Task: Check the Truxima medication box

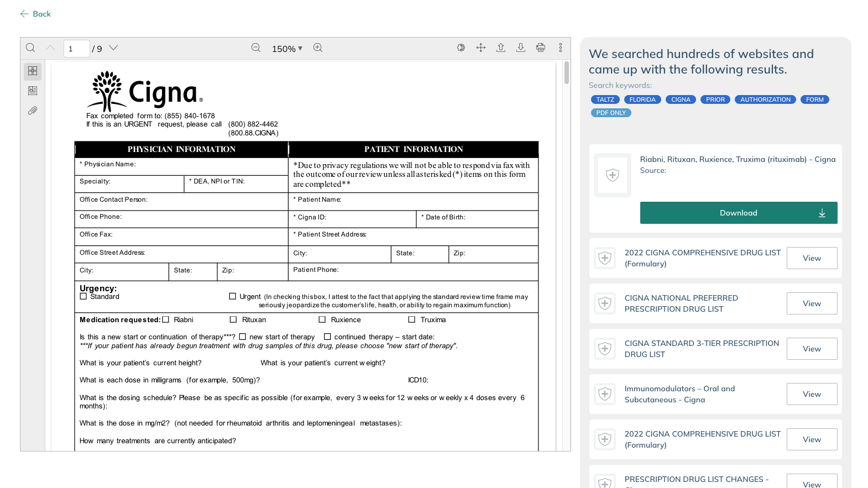Action: click(x=412, y=320)
